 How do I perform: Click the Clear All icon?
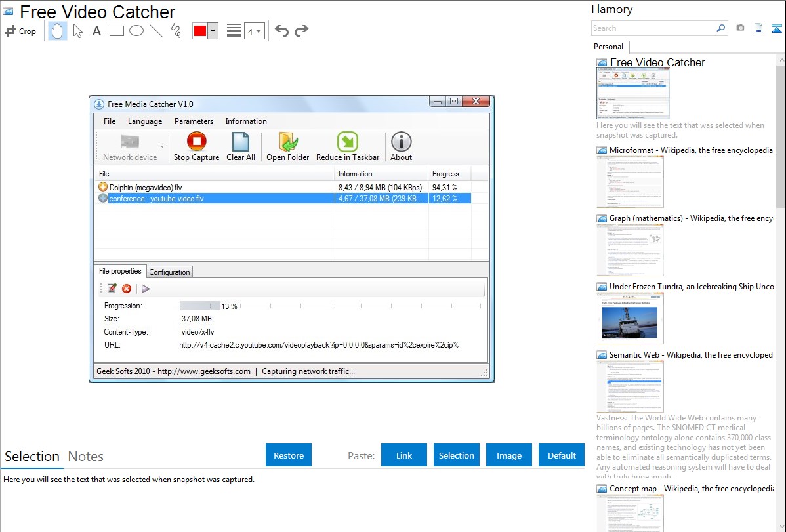coord(241,142)
